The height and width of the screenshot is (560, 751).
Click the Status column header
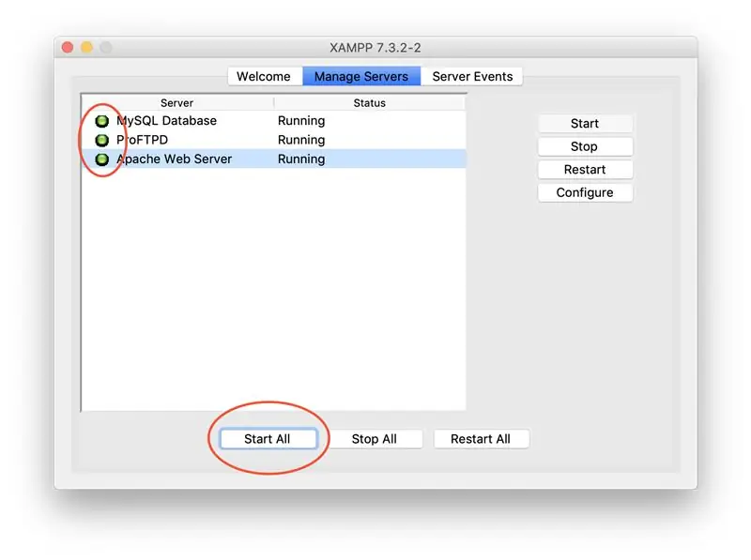pyautogui.click(x=369, y=103)
